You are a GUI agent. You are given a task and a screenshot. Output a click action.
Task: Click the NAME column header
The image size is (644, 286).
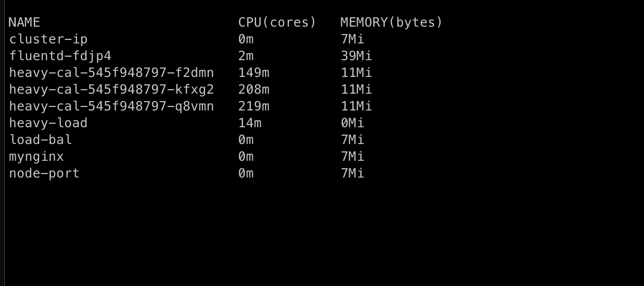coord(24,23)
